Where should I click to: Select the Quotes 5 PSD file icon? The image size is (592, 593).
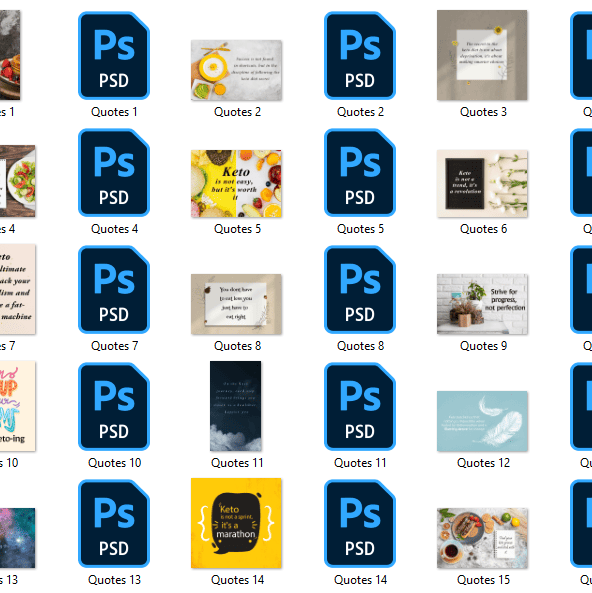coord(360,172)
